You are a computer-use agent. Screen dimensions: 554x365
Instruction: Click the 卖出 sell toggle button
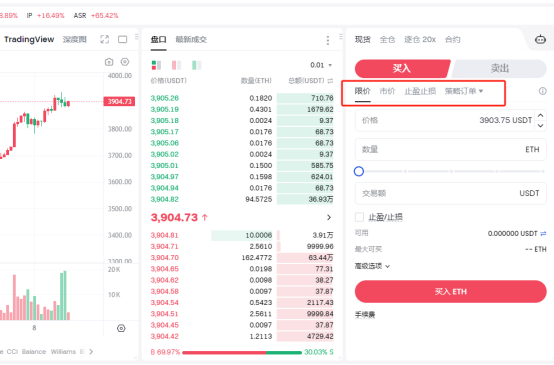tap(500, 69)
